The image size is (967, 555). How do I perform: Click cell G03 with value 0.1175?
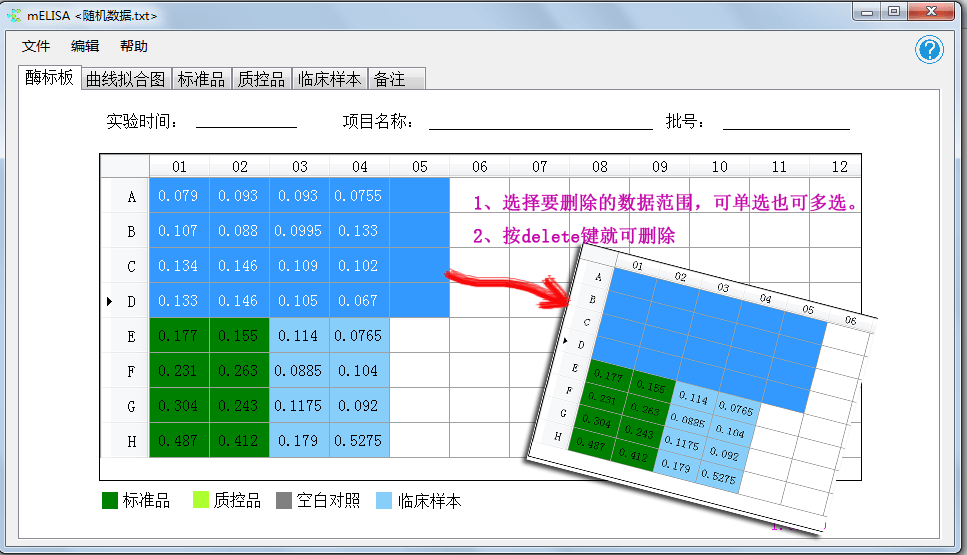(x=299, y=406)
